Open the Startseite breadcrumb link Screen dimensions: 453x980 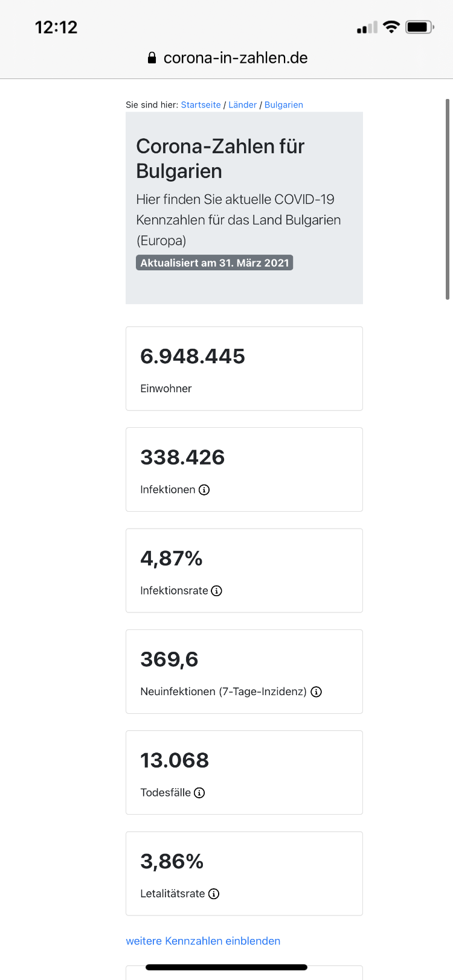coord(201,105)
